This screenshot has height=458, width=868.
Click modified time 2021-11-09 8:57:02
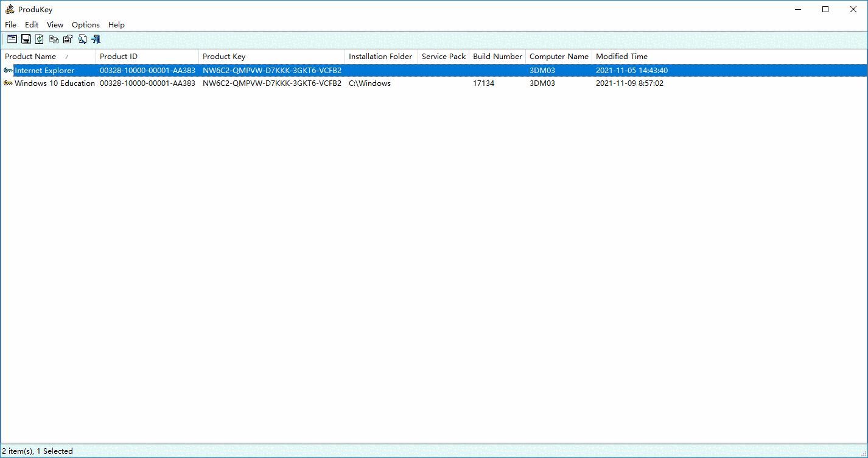(x=629, y=83)
